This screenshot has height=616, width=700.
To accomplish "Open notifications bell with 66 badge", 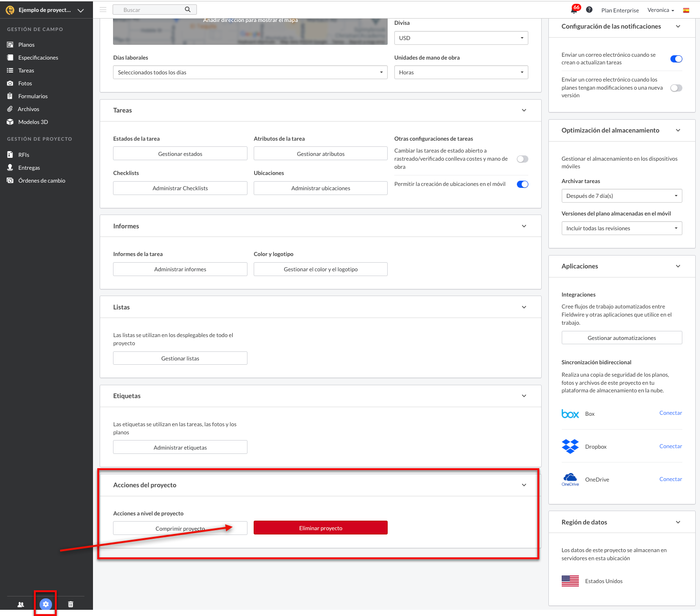I will (x=575, y=9).
